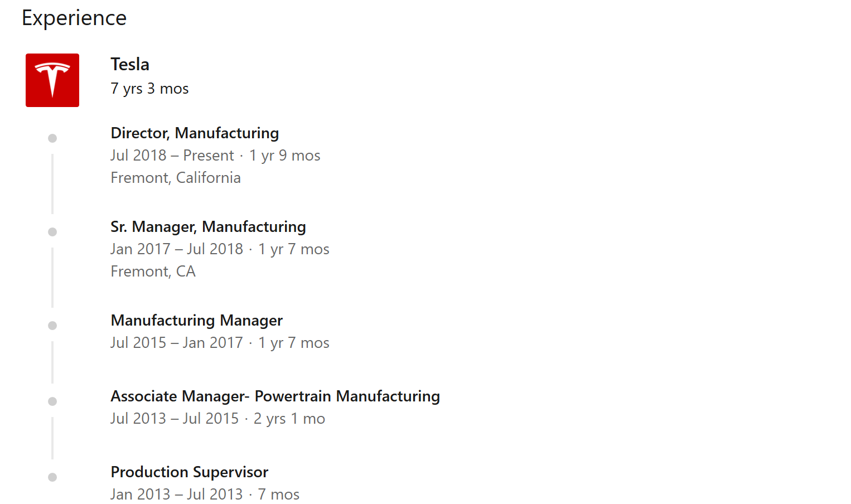Image resolution: width=851 pixels, height=504 pixels.
Task: Open the Tesla company name link
Action: (130, 65)
